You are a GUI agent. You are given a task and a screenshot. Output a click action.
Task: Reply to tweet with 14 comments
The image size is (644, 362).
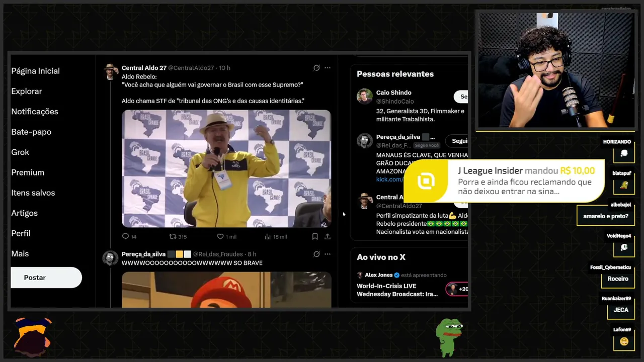(x=129, y=236)
